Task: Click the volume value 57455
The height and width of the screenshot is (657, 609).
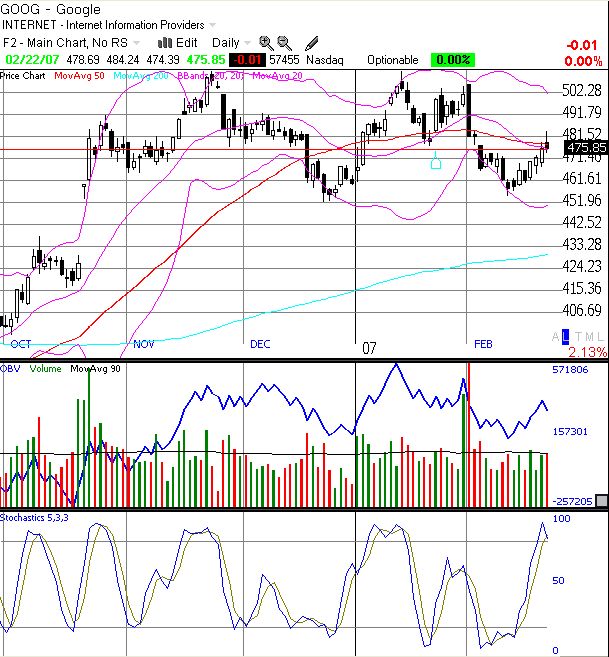Action: click(x=284, y=60)
